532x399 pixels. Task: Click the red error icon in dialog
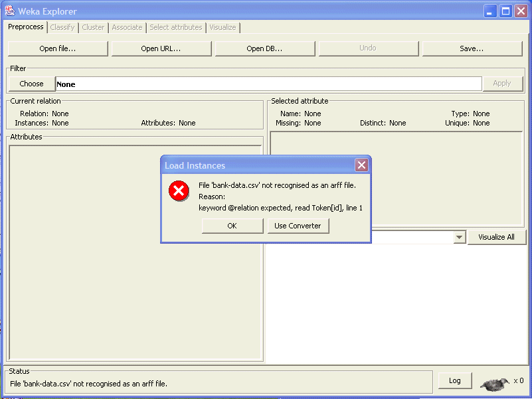(x=179, y=192)
